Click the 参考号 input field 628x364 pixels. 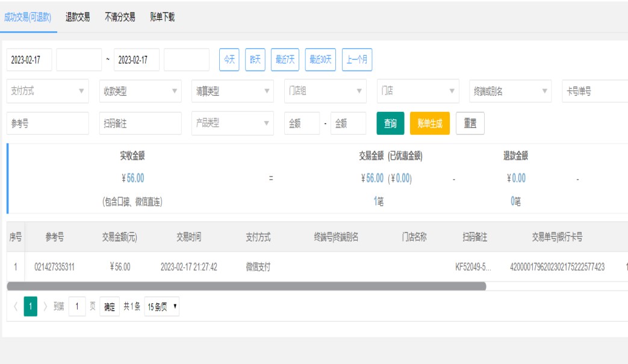tap(48, 123)
